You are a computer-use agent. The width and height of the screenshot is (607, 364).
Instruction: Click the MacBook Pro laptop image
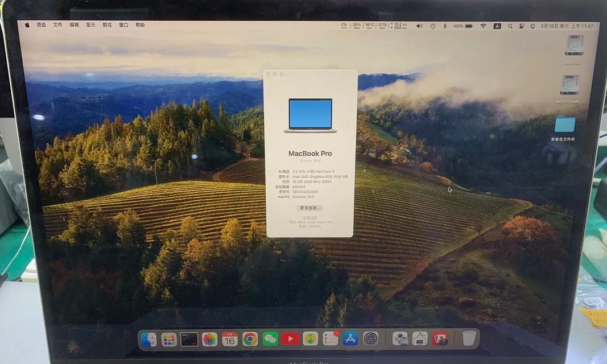coord(310,115)
